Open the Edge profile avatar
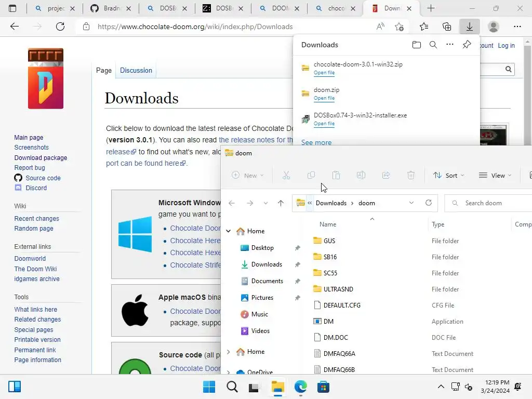The width and height of the screenshot is (532, 399). pyautogui.click(x=494, y=26)
